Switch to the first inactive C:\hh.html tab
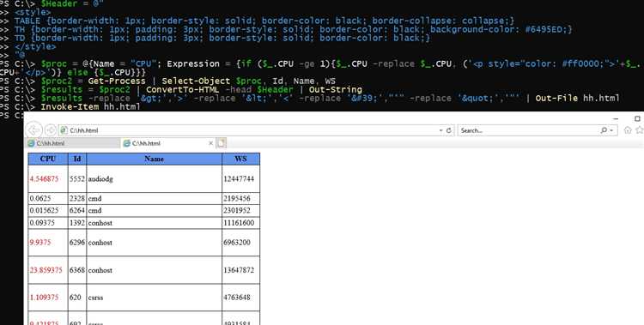Viewport: 644px width, 325px height. click(73, 143)
